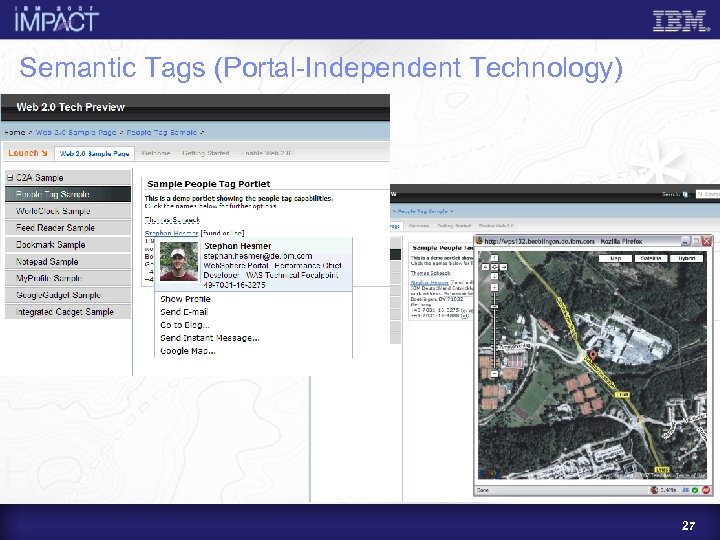Click the People Tag Sample breadcrumb link
The image size is (720, 540).
[161, 132]
